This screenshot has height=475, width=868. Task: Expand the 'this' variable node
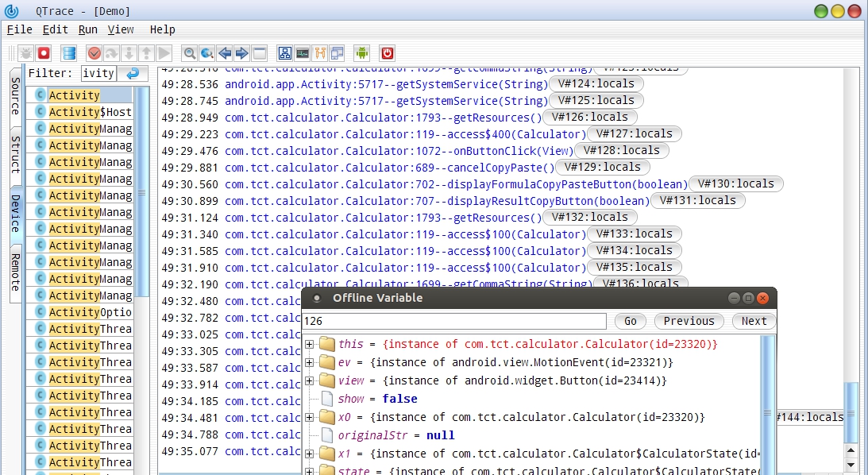310,344
